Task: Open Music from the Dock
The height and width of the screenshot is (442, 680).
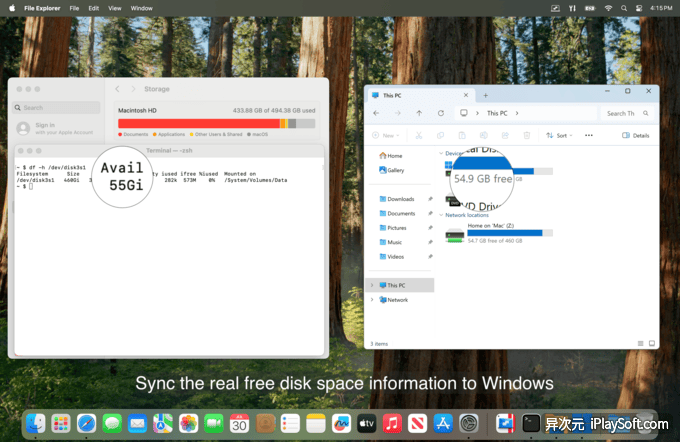Action: [392, 423]
